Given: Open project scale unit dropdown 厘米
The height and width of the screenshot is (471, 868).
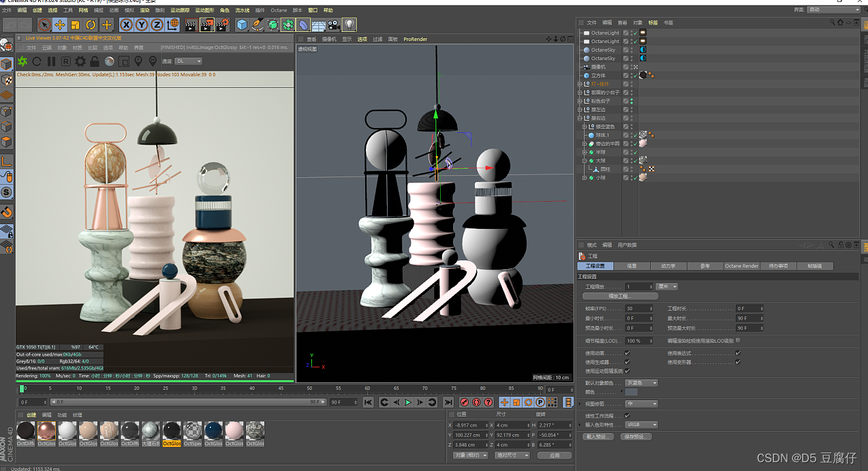Looking at the screenshot, I should (666, 287).
